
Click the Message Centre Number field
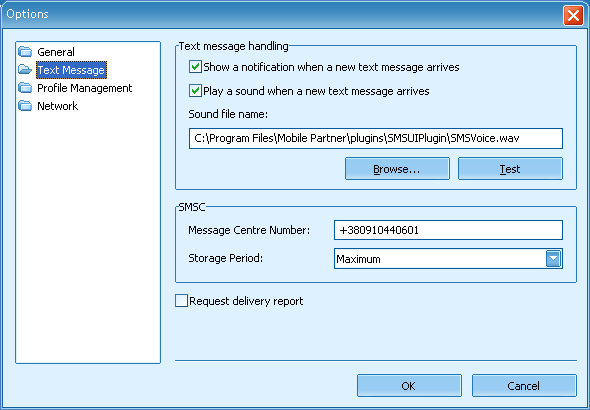448,230
